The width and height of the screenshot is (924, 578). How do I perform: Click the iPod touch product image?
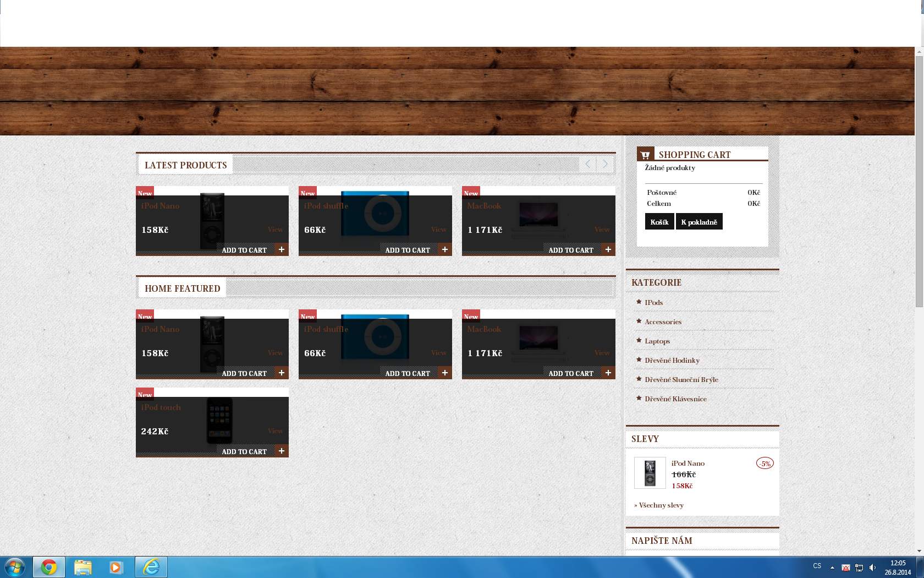[219, 421]
